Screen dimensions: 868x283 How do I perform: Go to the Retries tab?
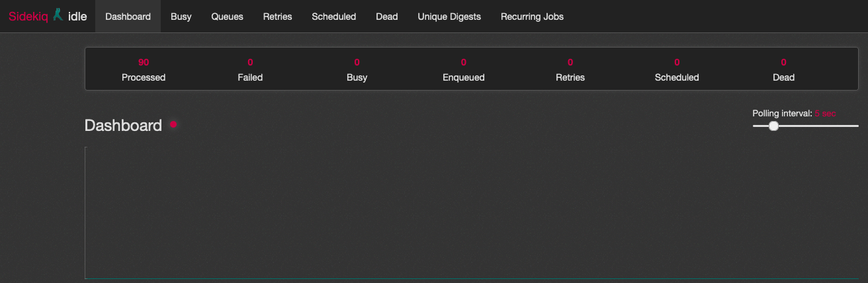point(277,17)
